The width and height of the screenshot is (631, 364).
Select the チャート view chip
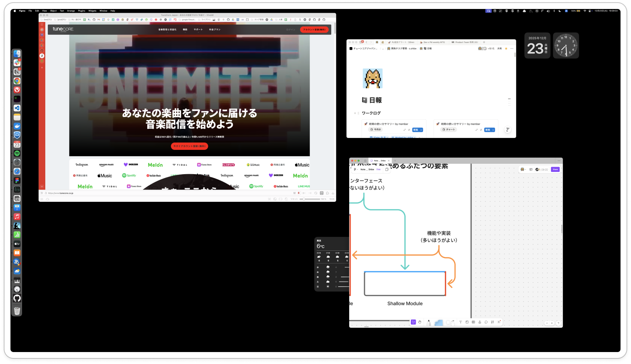coord(449,130)
